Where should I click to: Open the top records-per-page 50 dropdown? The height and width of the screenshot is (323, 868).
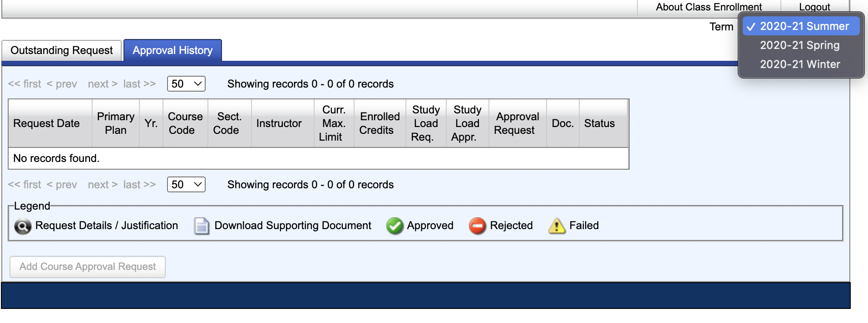[186, 84]
